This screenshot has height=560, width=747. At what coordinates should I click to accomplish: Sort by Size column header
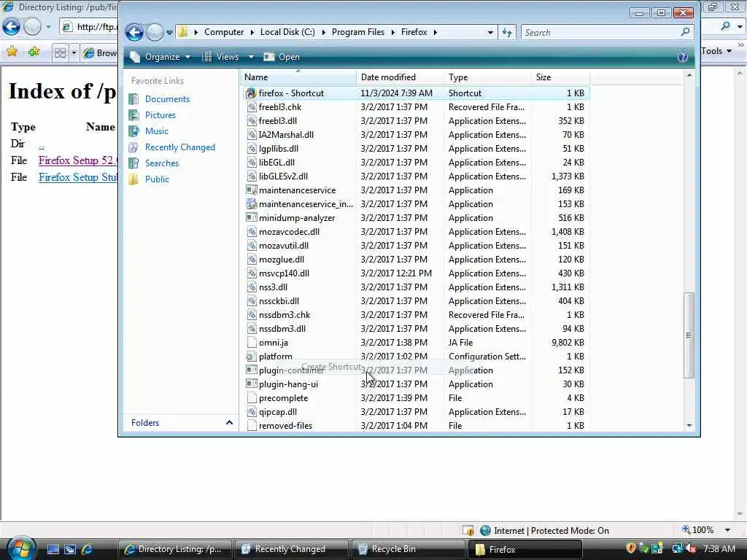(x=560, y=77)
